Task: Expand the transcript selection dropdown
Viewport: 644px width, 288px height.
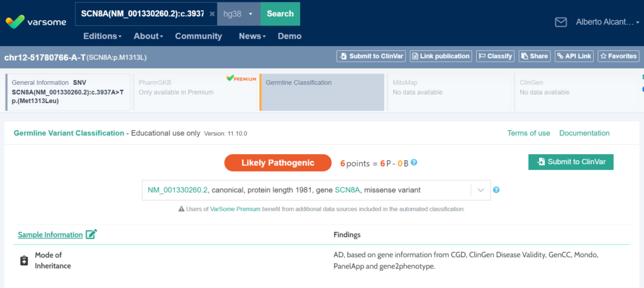Action: (480, 190)
